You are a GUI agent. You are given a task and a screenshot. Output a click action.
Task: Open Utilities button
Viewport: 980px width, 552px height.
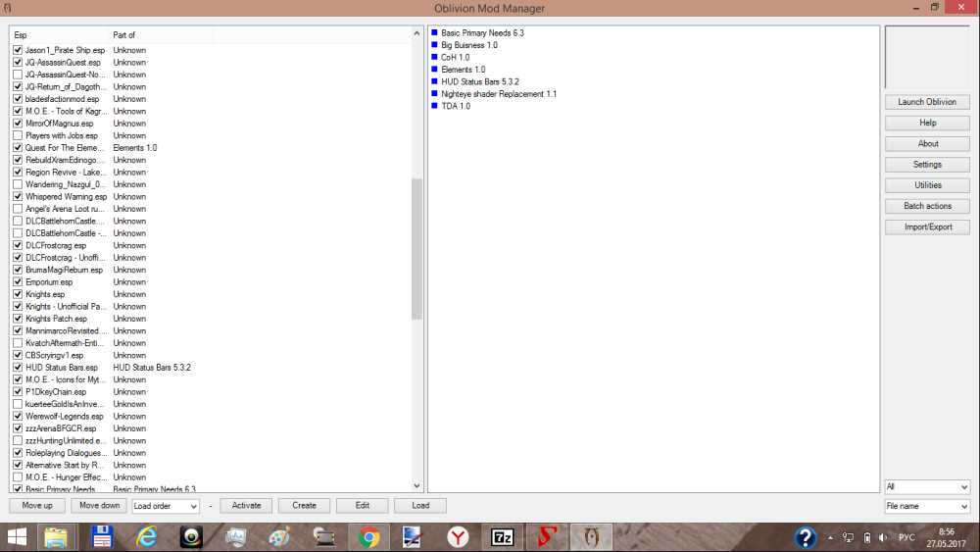(927, 185)
